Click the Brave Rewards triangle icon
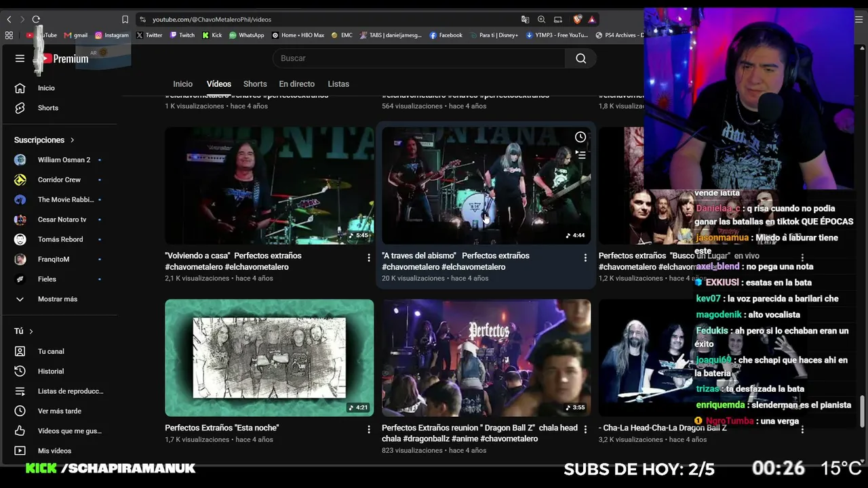The width and height of the screenshot is (868, 488). (592, 20)
